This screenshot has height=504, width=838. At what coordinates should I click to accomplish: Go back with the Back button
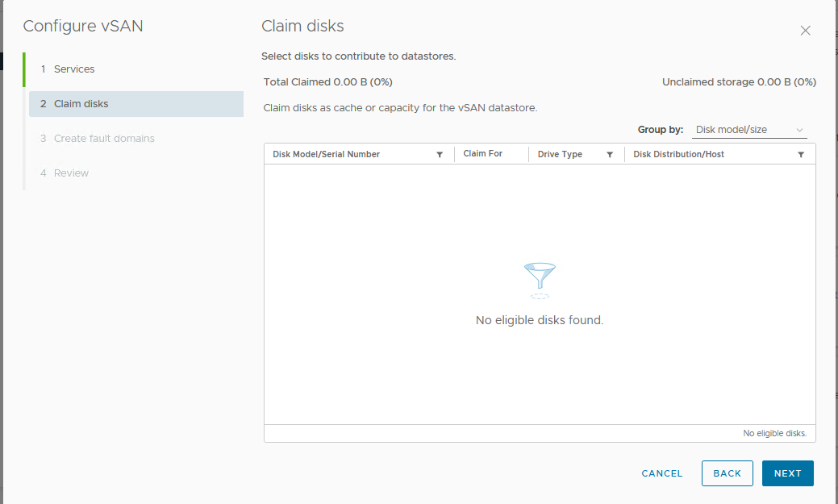pyautogui.click(x=727, y=473)
